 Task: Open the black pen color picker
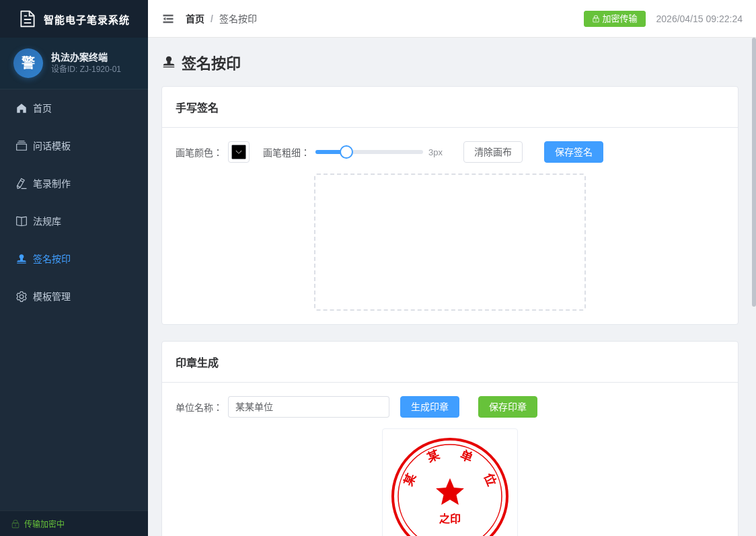click(239, 152)
